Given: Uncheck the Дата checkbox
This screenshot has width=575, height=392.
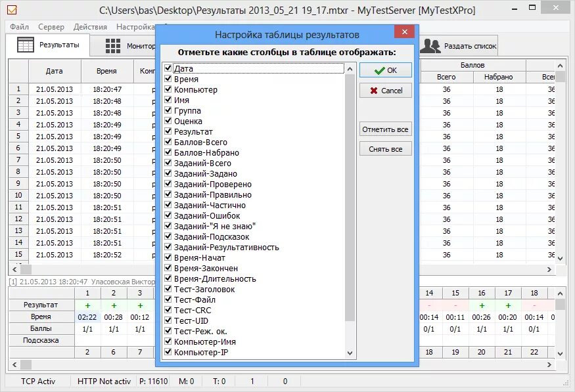Looking at the screenshot, I should point(168,68).
